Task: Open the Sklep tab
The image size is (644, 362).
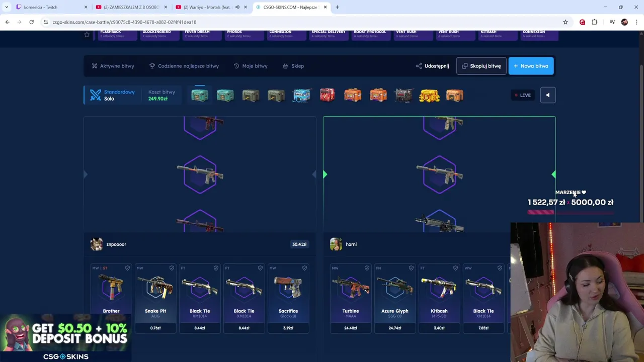Action: point(293,66)
